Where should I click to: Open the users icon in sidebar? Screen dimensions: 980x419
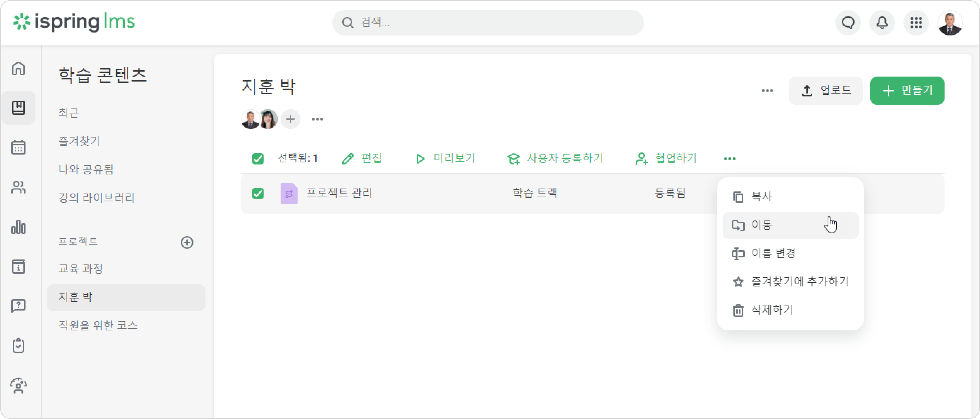pyautogui.click(x=18, y=187)
